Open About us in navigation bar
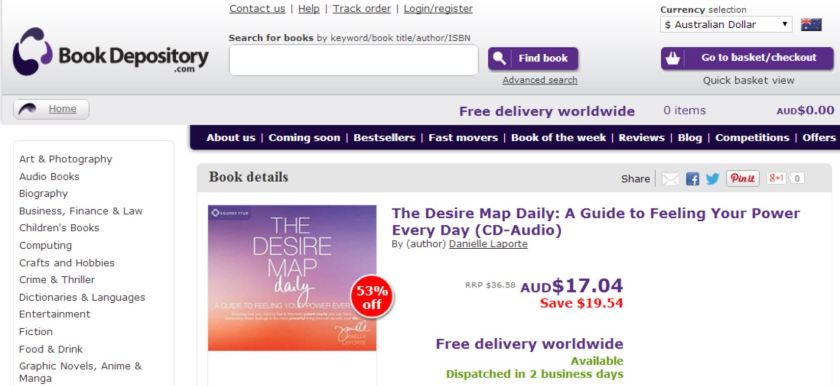 tap(231, 138)
